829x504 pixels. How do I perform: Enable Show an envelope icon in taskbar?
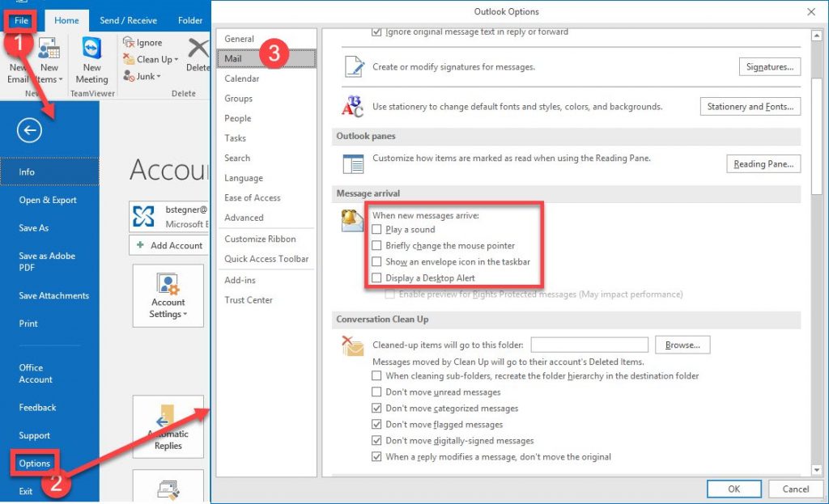[376, 261]
